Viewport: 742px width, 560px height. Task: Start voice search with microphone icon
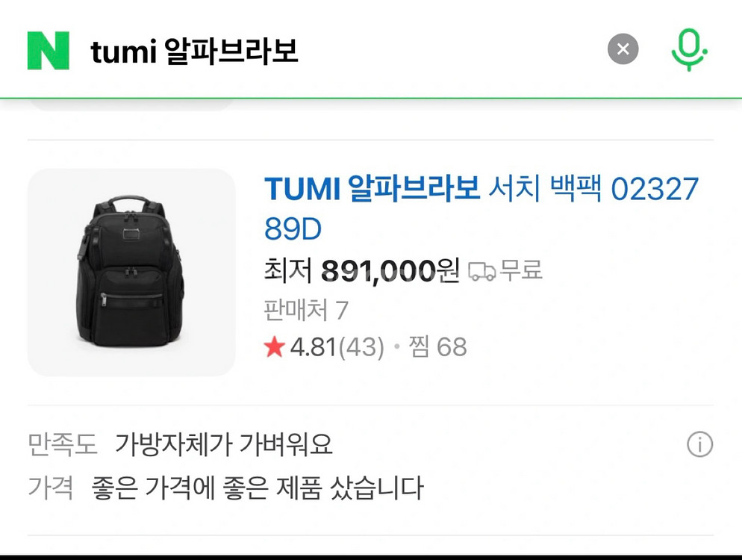pos(690,50)
